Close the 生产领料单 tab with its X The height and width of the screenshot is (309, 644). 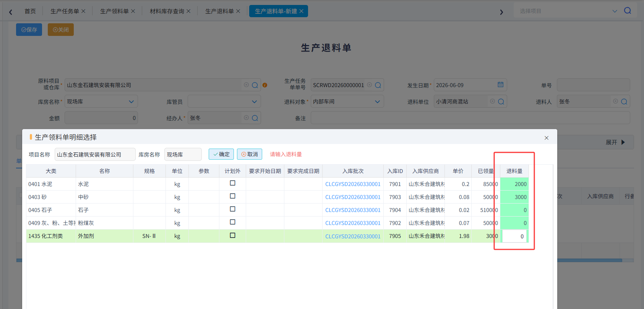coord(133,11)
